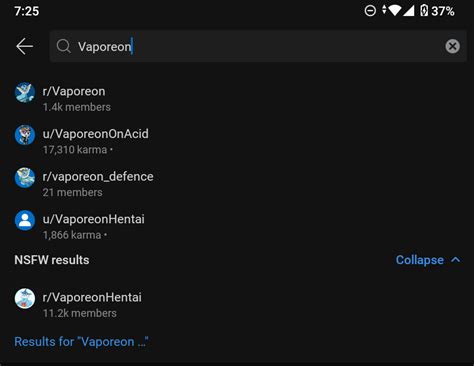Tap the do-not-disturb status icon
Viewport: 474px width, 366px height.
pyautogui.click(x=370, y=11)
